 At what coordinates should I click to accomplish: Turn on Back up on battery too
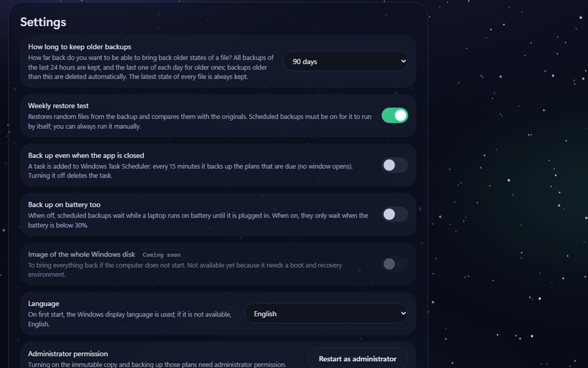click(x=395, y=214)
